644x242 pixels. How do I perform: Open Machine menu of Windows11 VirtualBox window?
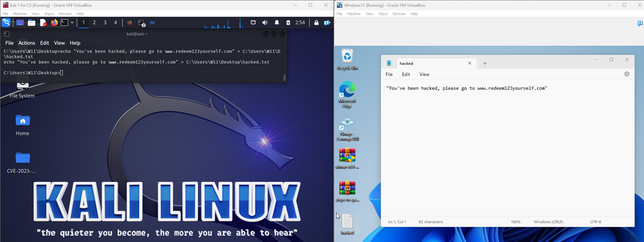click(354, 13)
